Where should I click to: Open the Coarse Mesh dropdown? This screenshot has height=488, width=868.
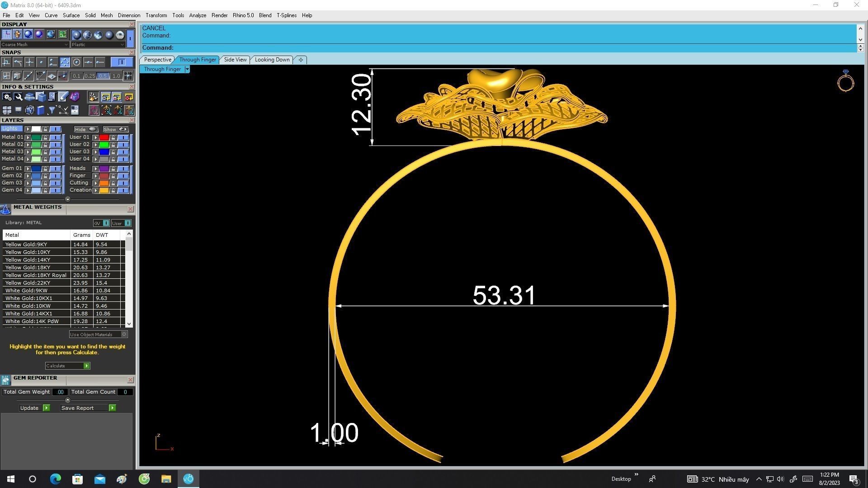coord(34,45)
